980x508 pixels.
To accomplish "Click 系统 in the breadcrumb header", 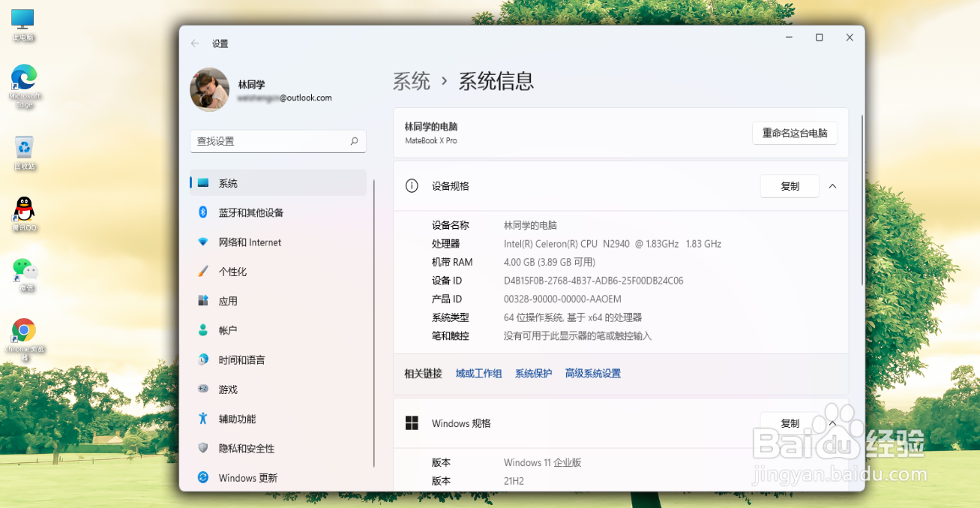I will coord(412,81).
